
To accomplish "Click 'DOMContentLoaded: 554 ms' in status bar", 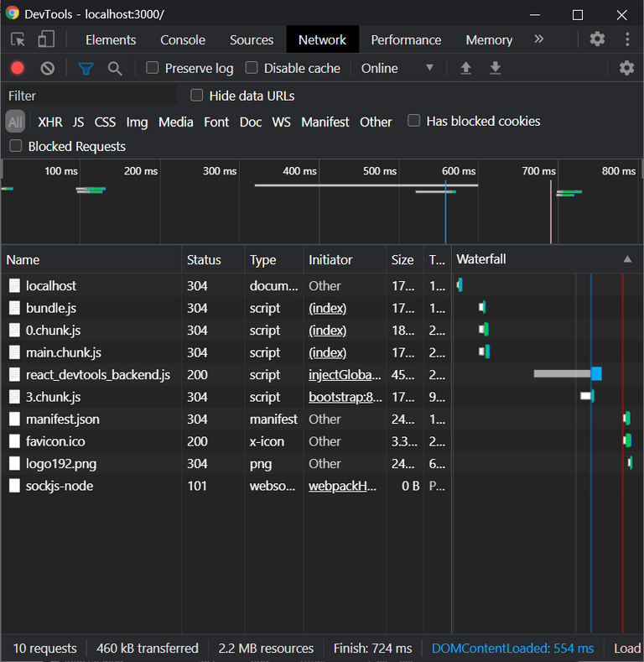I will [x=512, y=648].
